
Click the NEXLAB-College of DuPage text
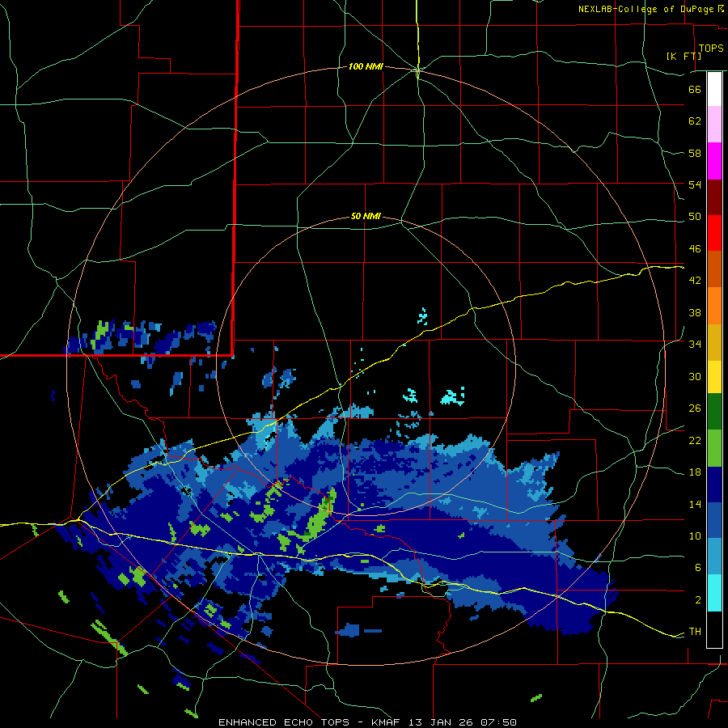[x=645, y=9]
